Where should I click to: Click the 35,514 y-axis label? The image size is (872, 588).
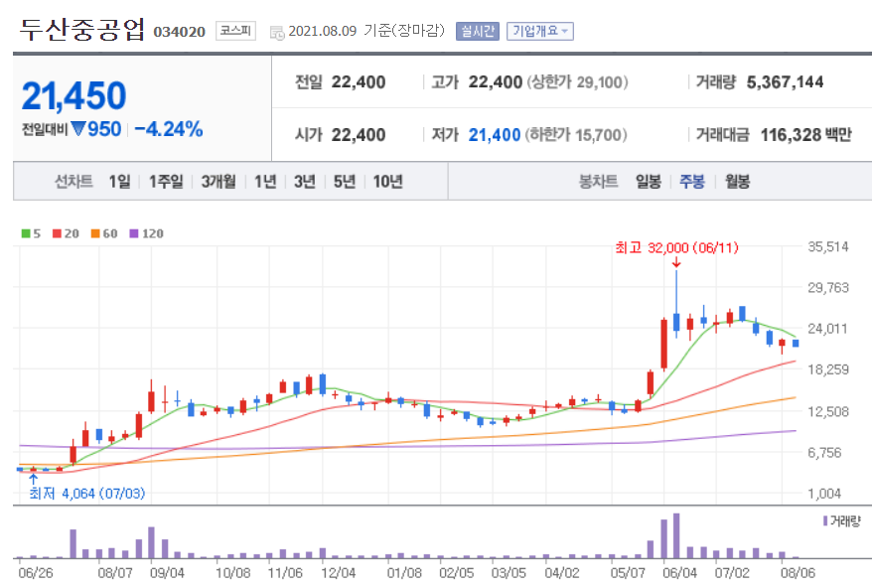click(x=828, y=246)
